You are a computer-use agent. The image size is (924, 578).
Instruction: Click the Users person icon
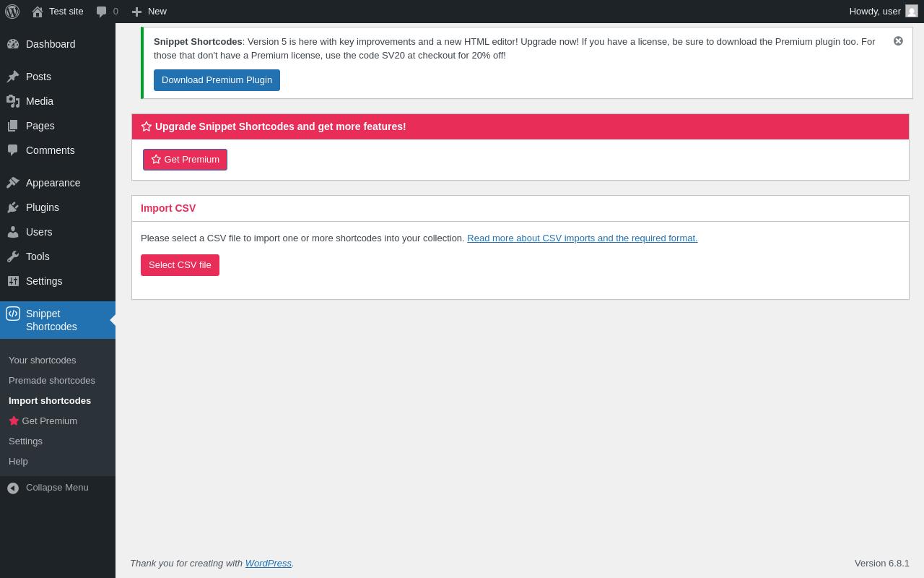click(x=13, y=232)
